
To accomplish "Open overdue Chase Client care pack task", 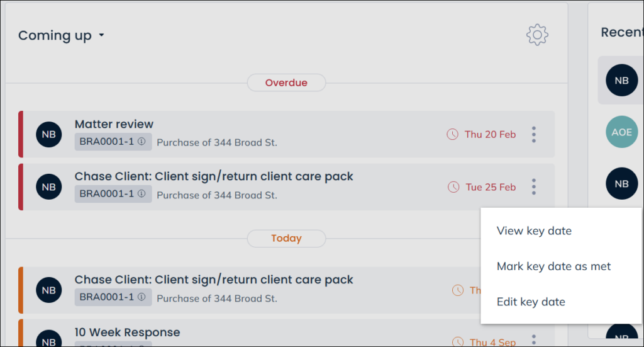I will tap(214, 176).
